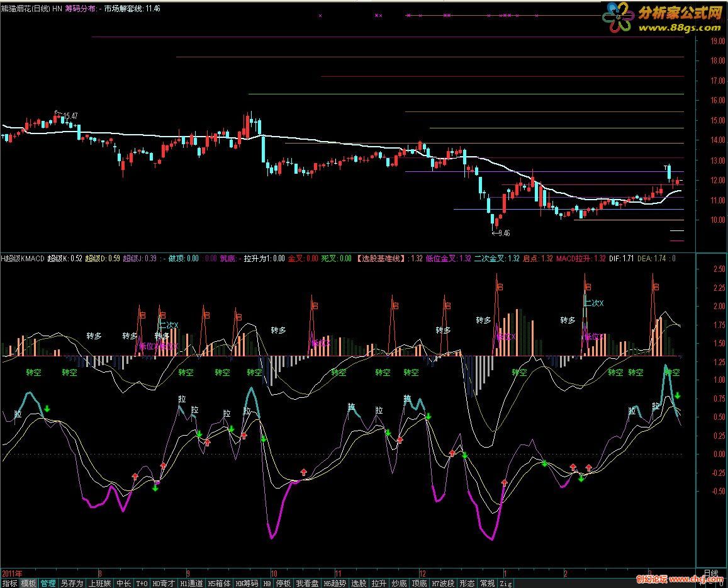
Task: Click the 启点: 1.32 value
Action: pyautogui.click(x=537, y=258)
